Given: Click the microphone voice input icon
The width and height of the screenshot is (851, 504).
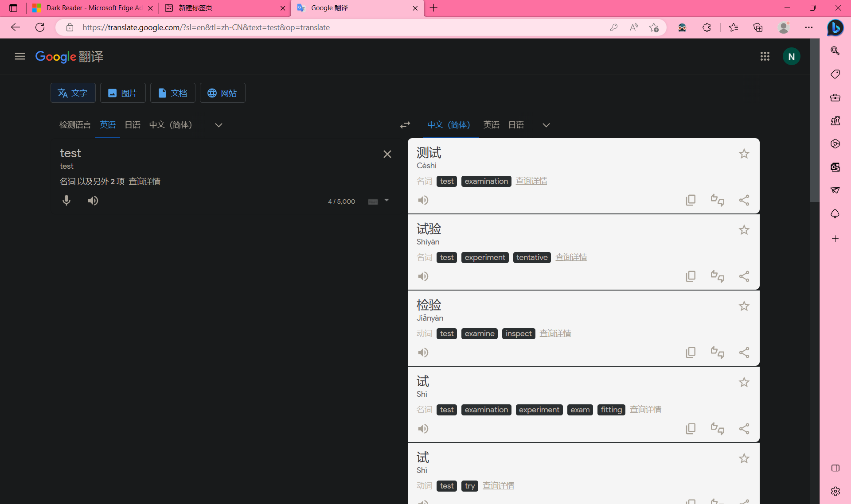Looking at the screenshot, I should pos(66,201).
